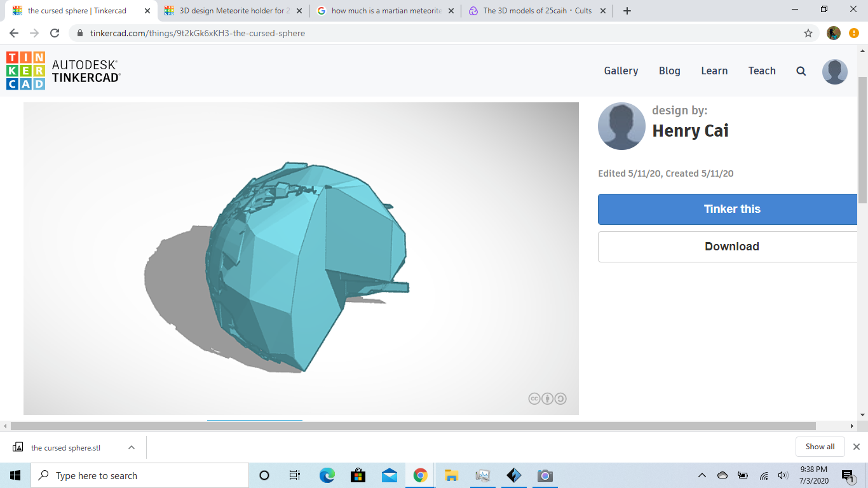Click the Tinkercad colored-tile logo
The height and width of the screenshot is (488, 868).
click(x=25, y=71)
